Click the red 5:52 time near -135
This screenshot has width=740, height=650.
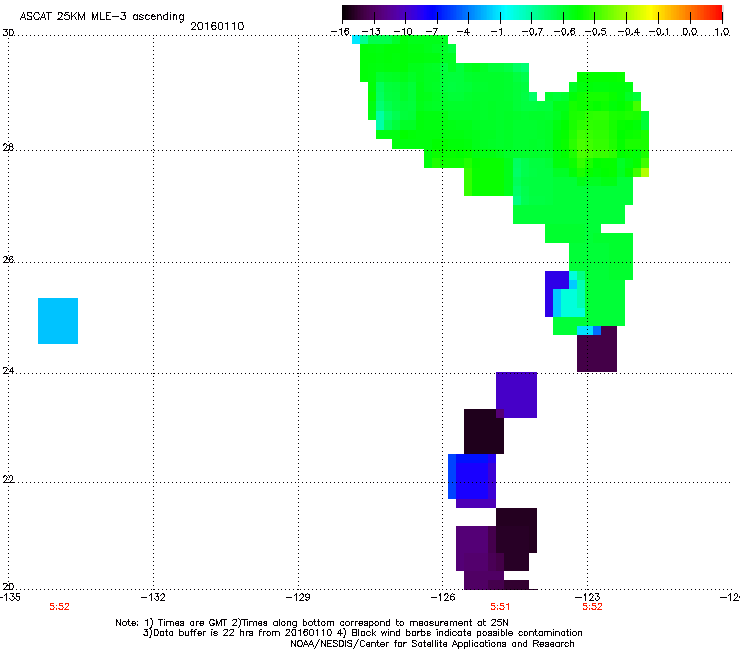[x=59, y=607]
